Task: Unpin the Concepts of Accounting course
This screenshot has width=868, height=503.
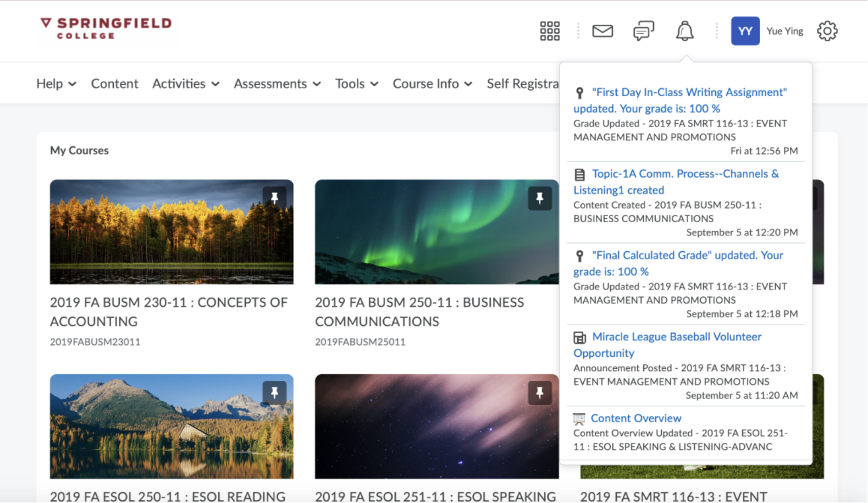Action: coord(274,198)
